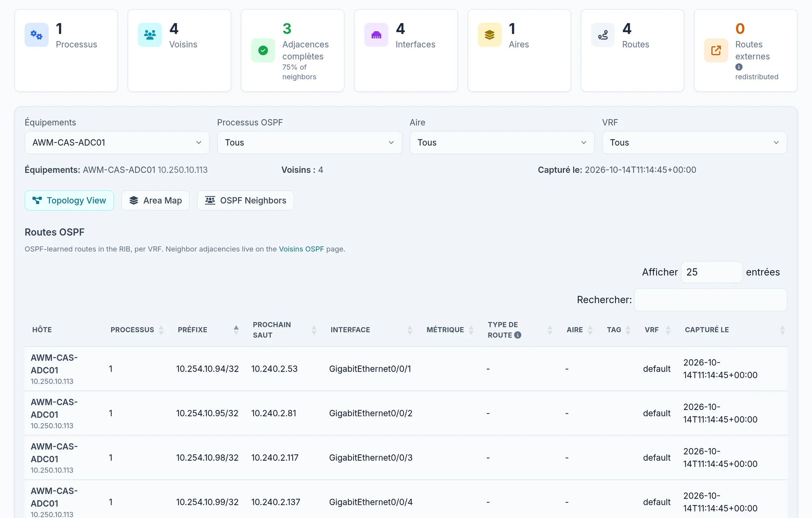Click the Afficher entries count field
This screenshot has width=812, height=518.
tap(712, 272)
